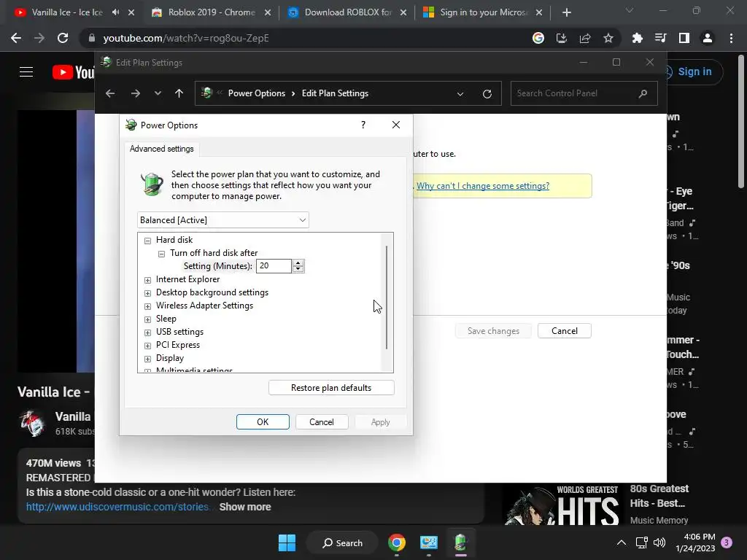Open Control Panel taskbar icon

[x=429, y=542]
